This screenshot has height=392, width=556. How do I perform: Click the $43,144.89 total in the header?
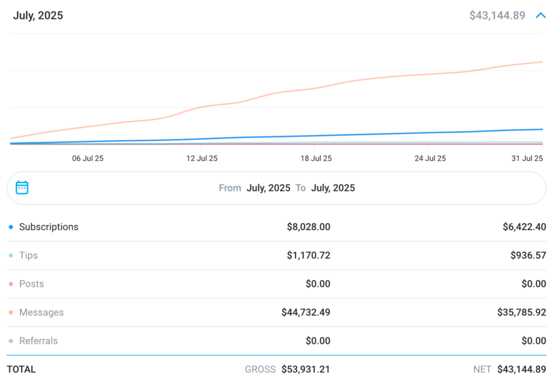point(497,16)
